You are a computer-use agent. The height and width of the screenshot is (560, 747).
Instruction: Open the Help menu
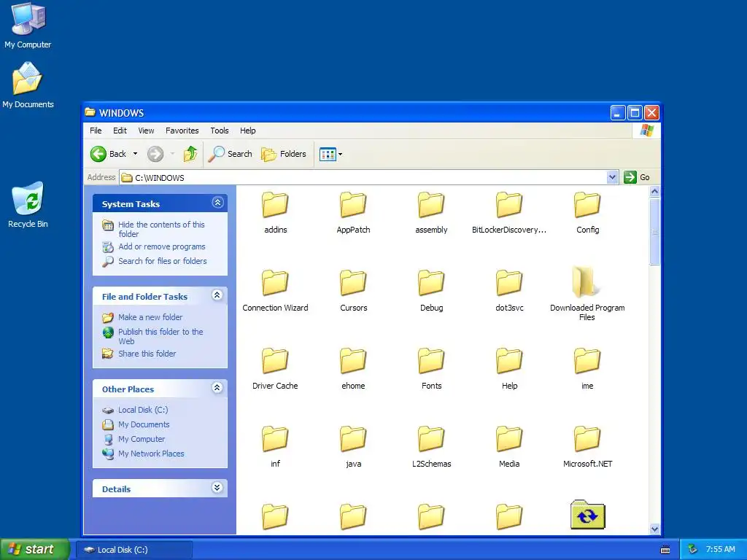pyautogui.click(x=247, y=131)
